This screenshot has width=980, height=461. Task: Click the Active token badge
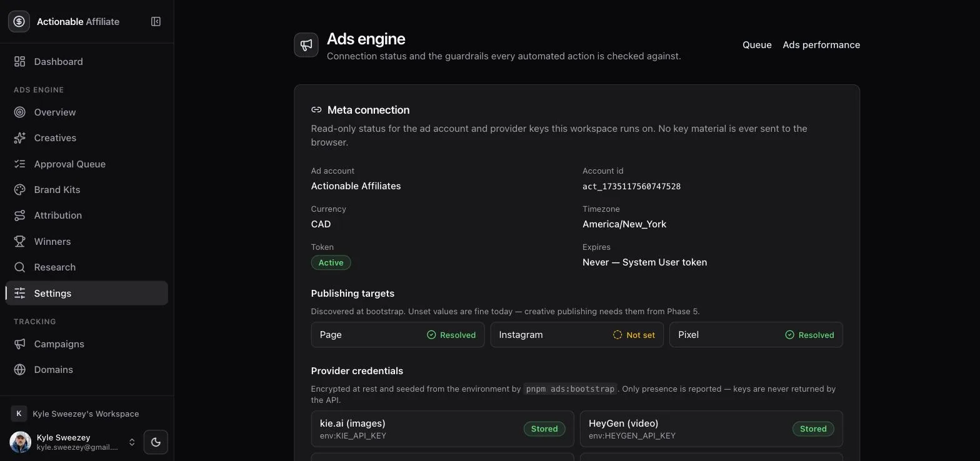coord(331,262)
